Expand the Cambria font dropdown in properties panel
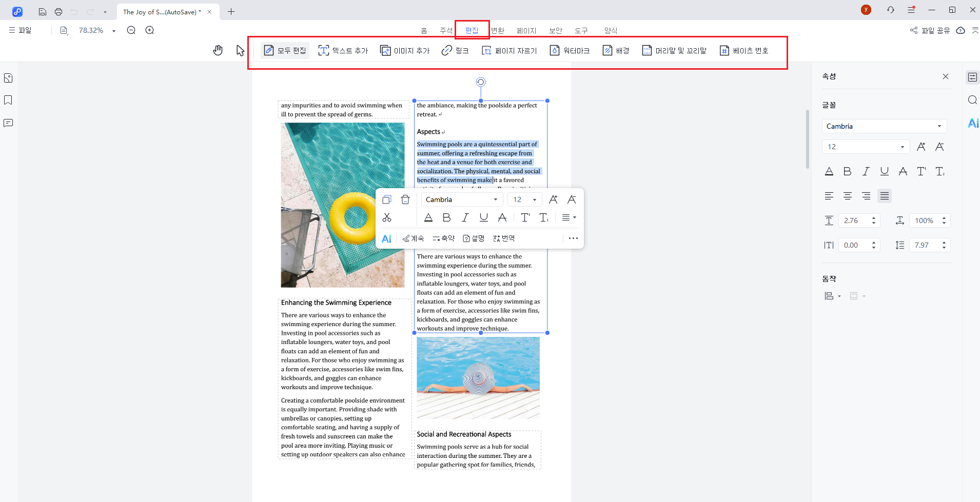 [x=939, y=126]
